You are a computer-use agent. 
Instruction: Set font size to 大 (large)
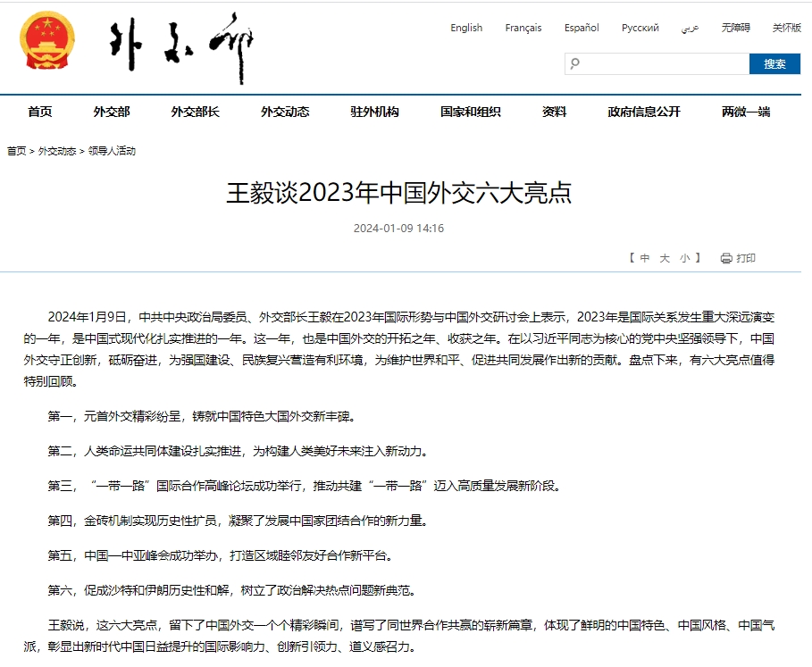665,258
